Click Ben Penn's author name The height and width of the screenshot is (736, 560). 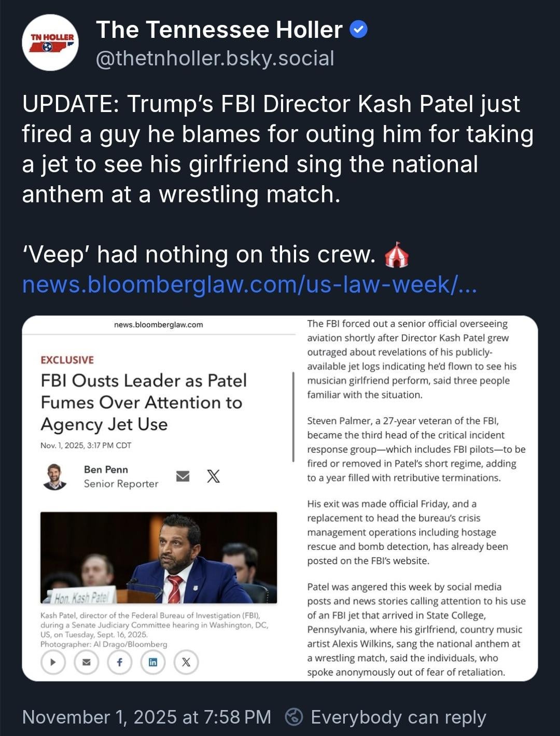[x=106, y=469]
